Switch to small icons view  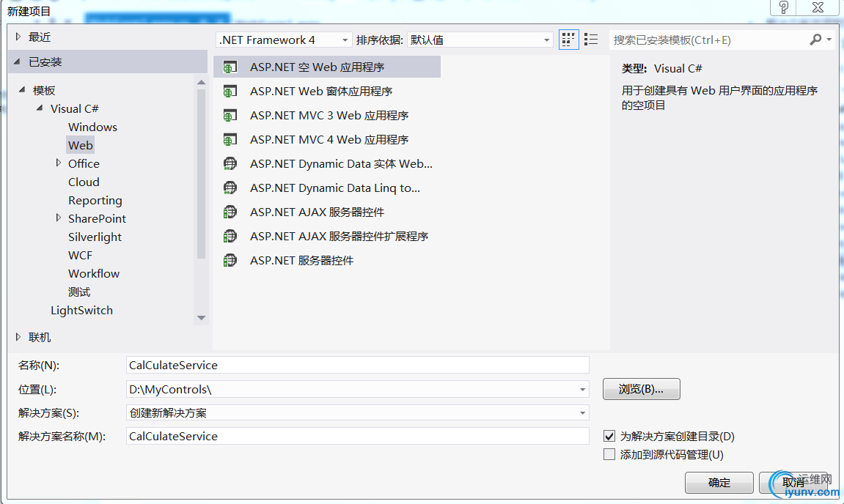[568, 40]
